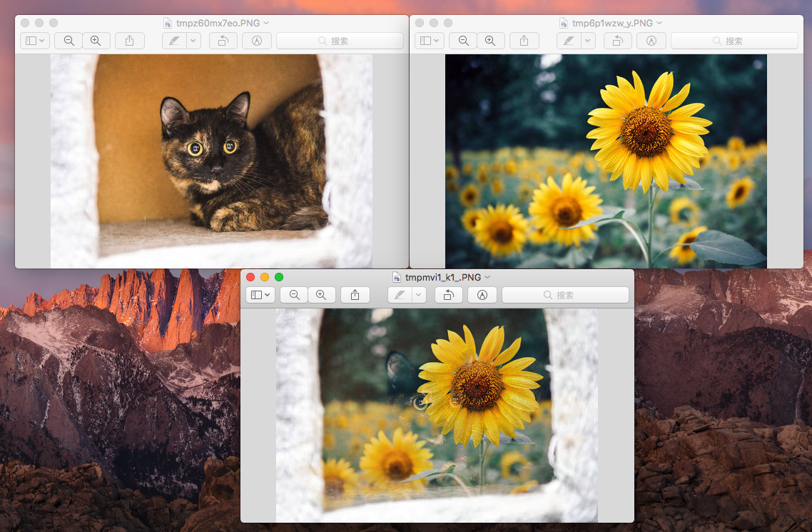The height and width of the screenshot is (532, 812).
Task: Rotate the tmpmvi1_k1_.PNG image
Action: [x=449, y=295]
